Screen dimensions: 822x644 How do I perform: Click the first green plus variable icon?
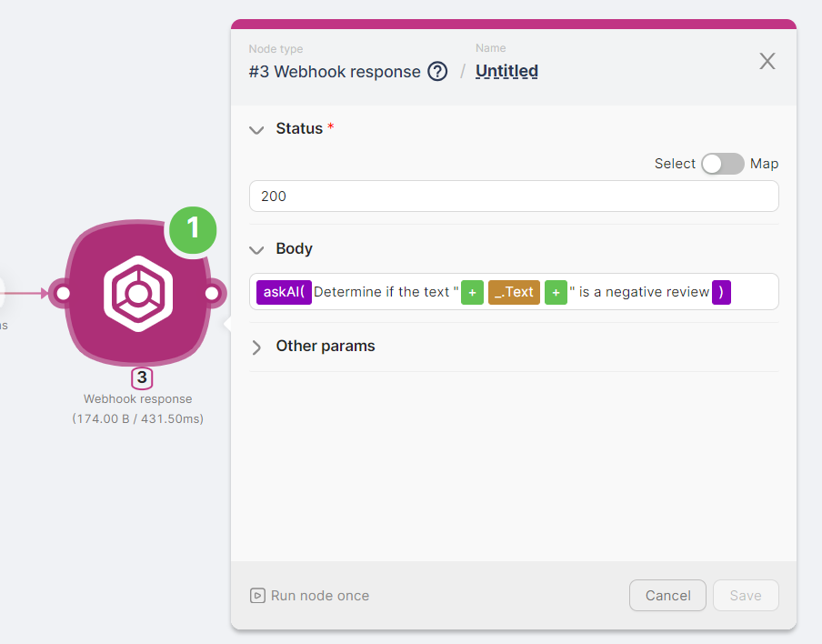coord(472,292)
